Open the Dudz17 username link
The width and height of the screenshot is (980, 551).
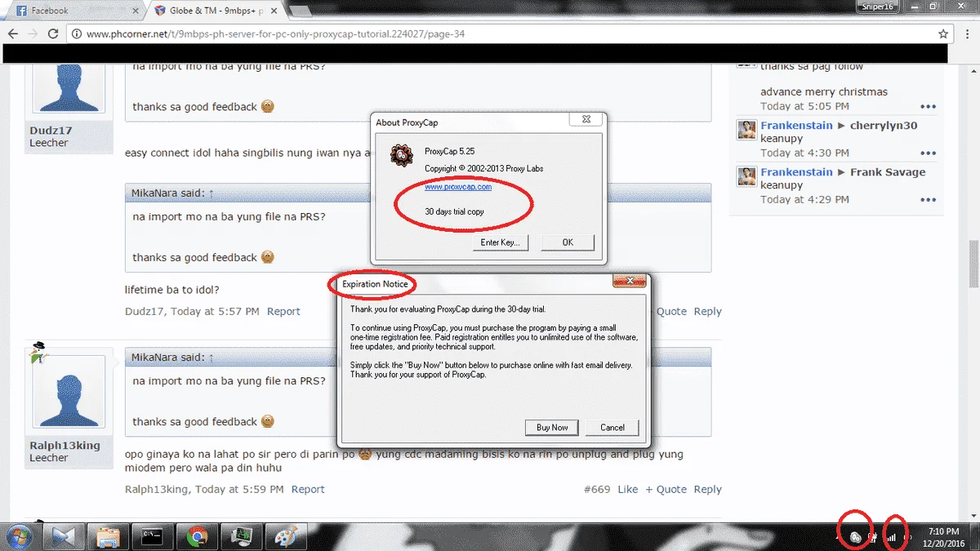51,131
